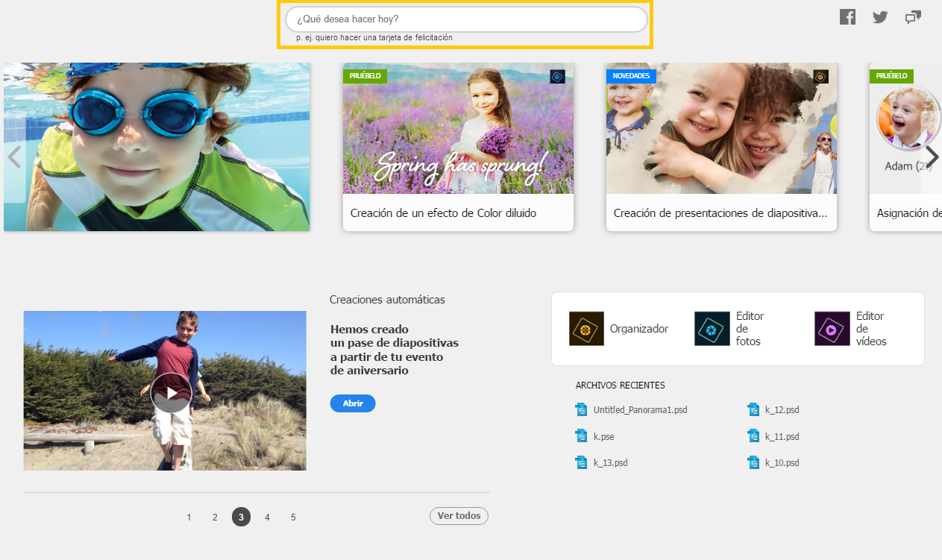Open the Adam face tagging card
This screenshot has height=560, width=942.
click(x=905, y=147)
